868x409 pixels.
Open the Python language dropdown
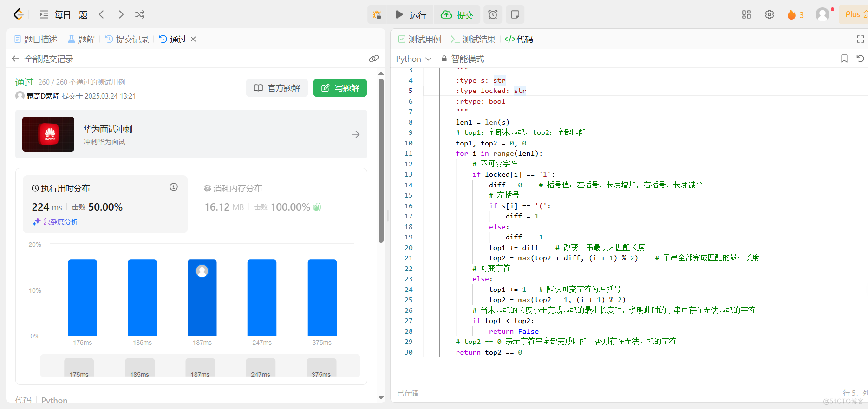pos(413,59)
